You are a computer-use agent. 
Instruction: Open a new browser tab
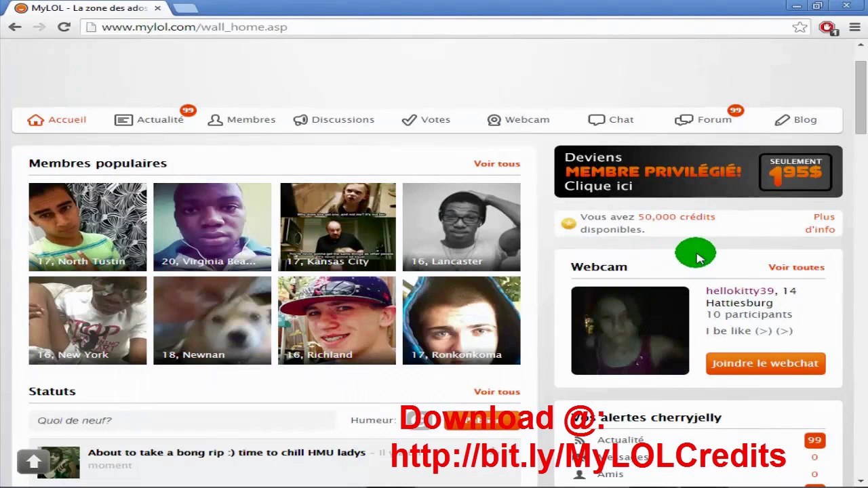click(x=185, y=8)
